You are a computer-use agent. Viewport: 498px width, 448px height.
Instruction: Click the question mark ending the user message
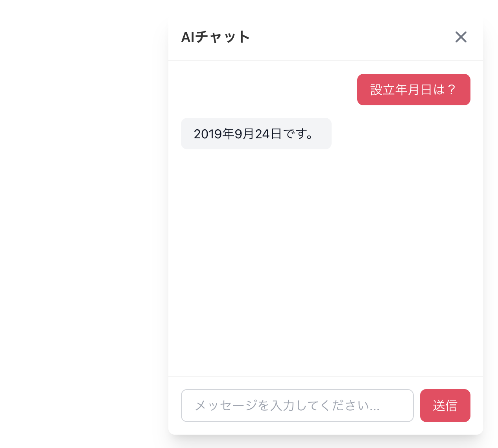click(451, 90)
